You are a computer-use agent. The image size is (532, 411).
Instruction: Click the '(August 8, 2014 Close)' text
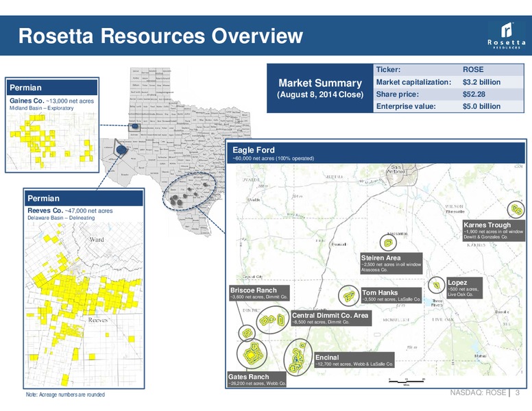320,95
